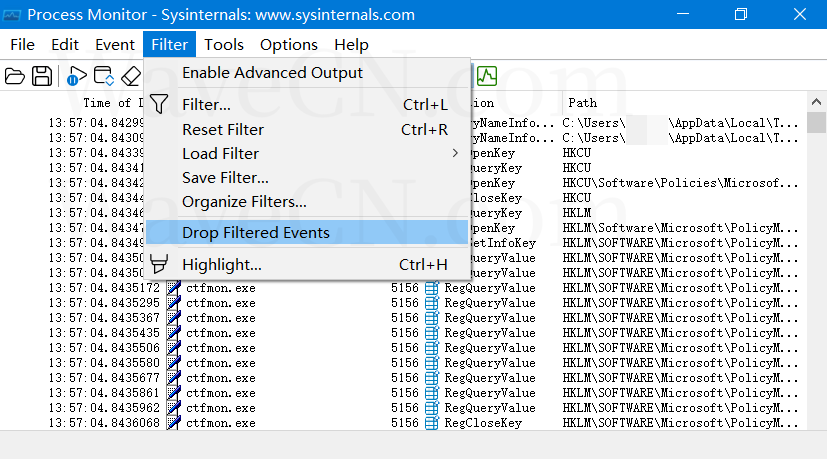Expand the Load Filter submenu arrow
This screenshot has height=459, width=827.
456,154
